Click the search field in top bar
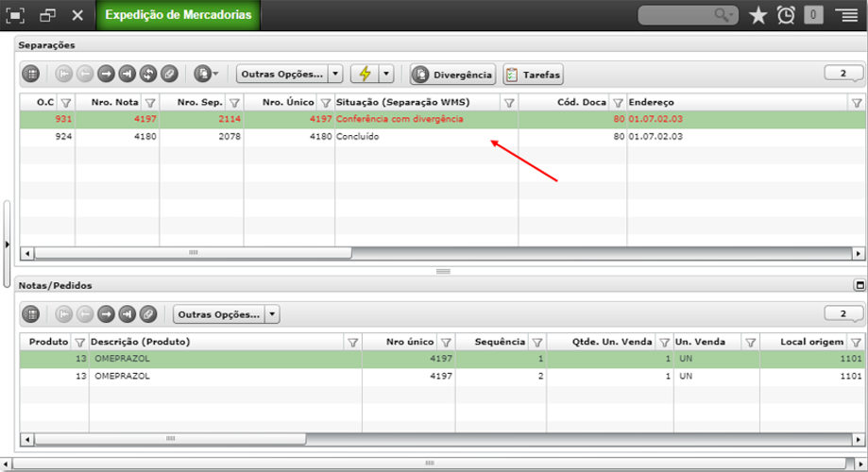Screen dimensions: 868x472 pos(689,15)
